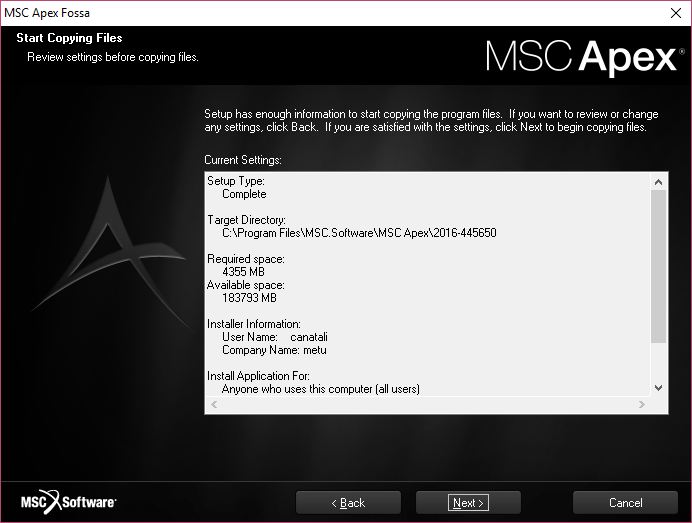The image size is (692, 523).
Task: Click the settings list scroll up arrow
Action: click(658, 182)
